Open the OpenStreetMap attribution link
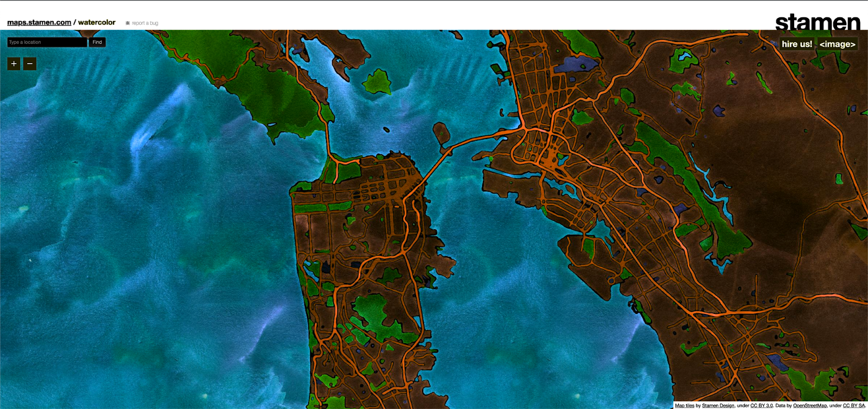The height and width of the screenshot is (409, 868). pyautogui.click(x=810, y=405)
